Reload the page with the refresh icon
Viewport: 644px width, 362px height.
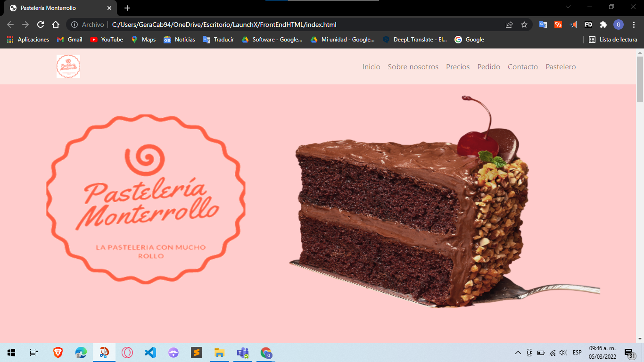41,25
